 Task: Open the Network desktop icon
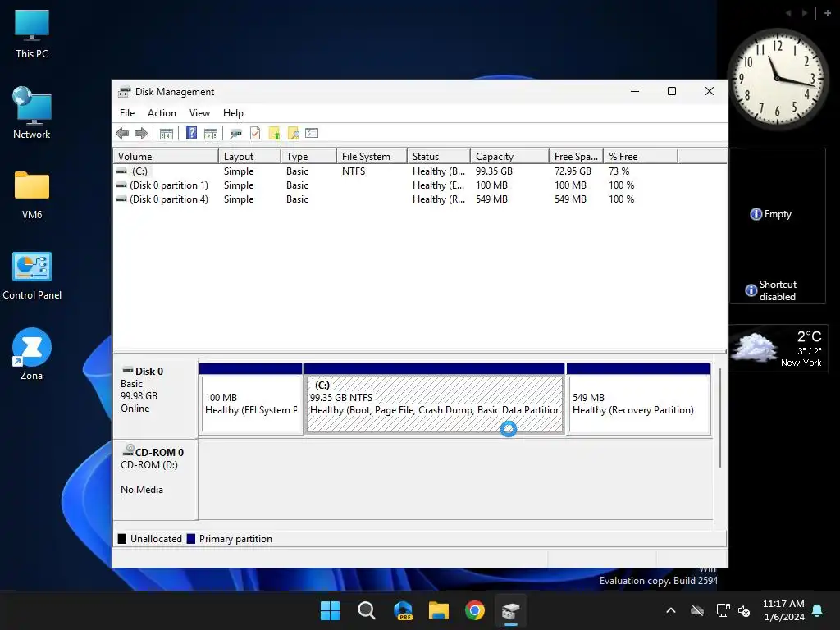32,113
